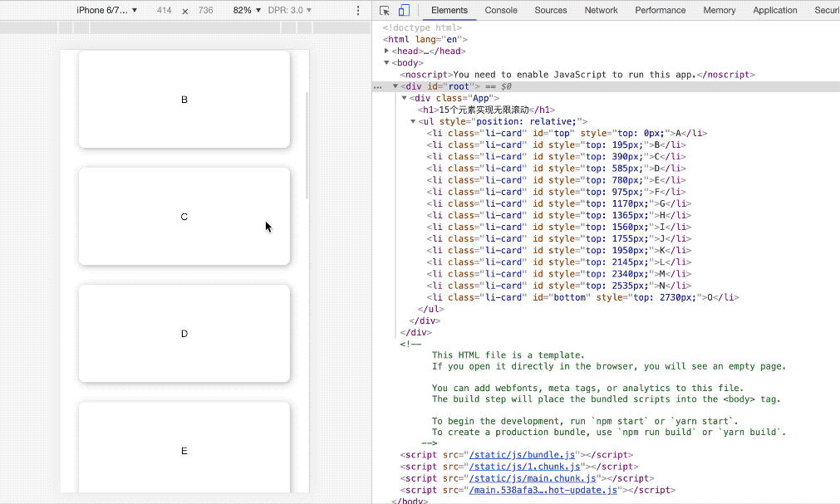This screenshot has height=504, width=840.
Task: Collapse the body element node
Action: [x=386, y=62]
